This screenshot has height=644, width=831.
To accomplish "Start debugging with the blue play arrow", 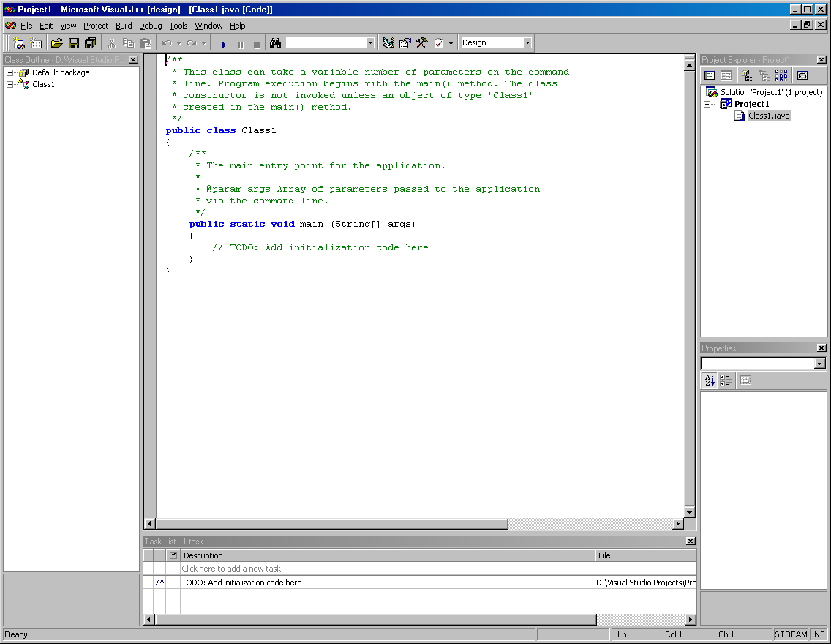I will point(224,45).
